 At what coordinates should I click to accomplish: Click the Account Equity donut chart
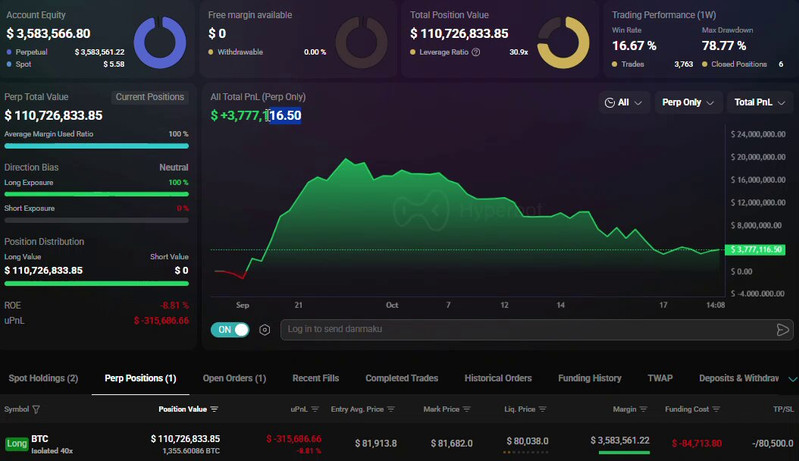coord(159,42)
